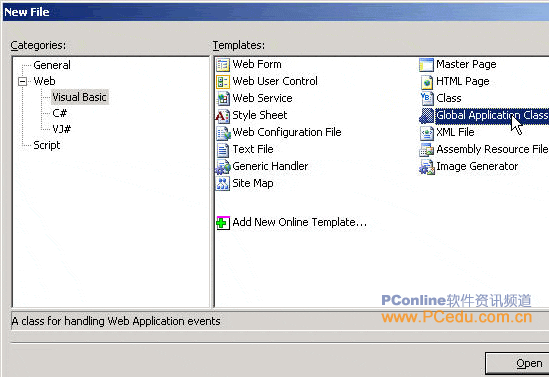Click the 'Image Generator' label
This screenshot has width=549, height=377.
click(x=477, y=166)
